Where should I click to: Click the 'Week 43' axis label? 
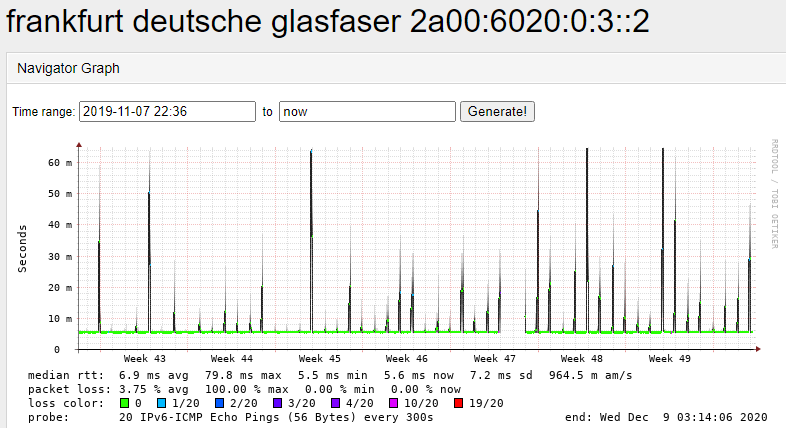click(x=144, y=359)
